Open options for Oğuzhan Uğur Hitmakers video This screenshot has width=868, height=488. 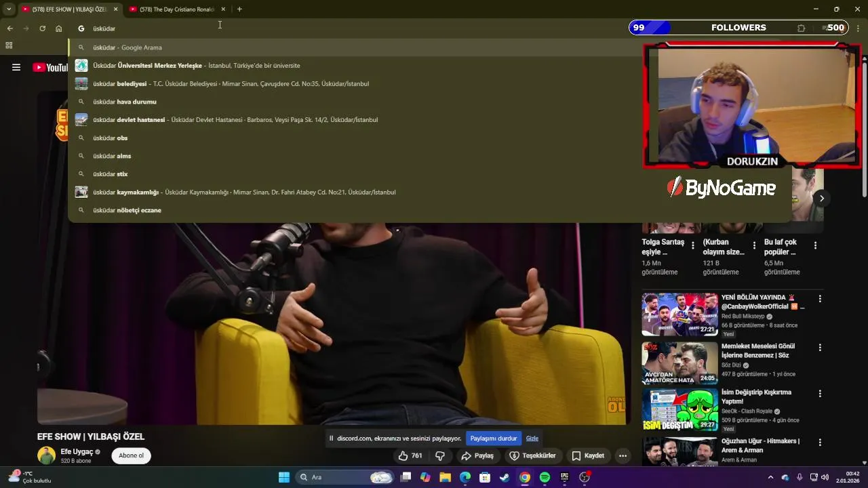pos(820,443)
